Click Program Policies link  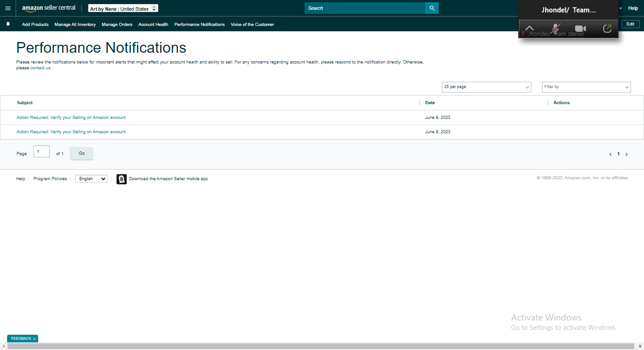(50, 179)
